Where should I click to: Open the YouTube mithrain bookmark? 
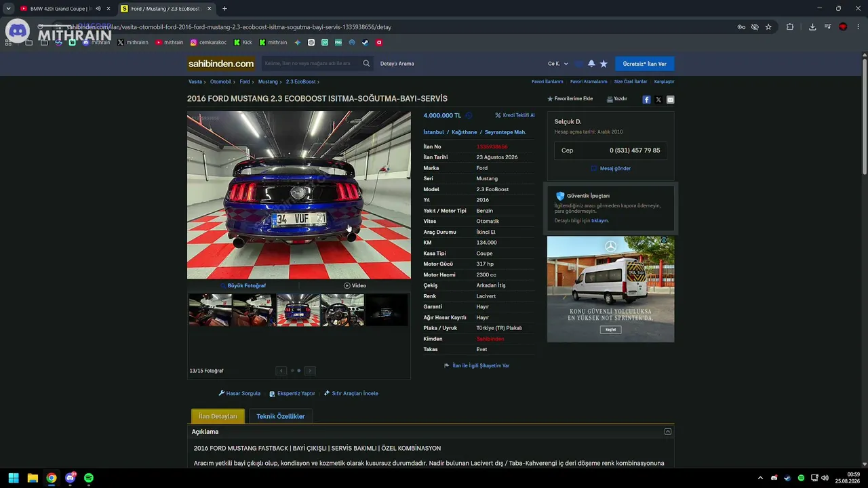click(169, 42)
